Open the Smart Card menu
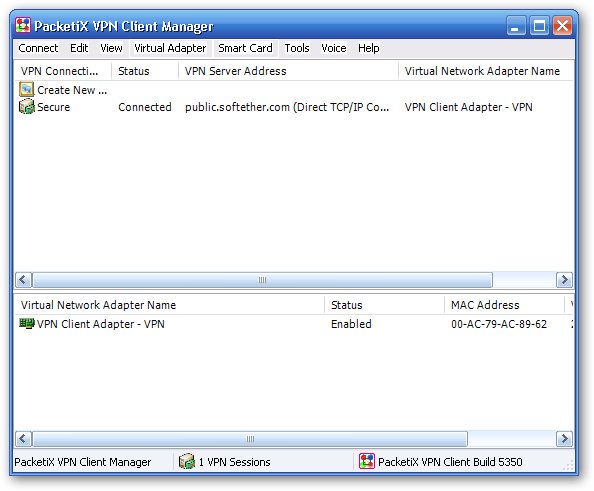 245,48
